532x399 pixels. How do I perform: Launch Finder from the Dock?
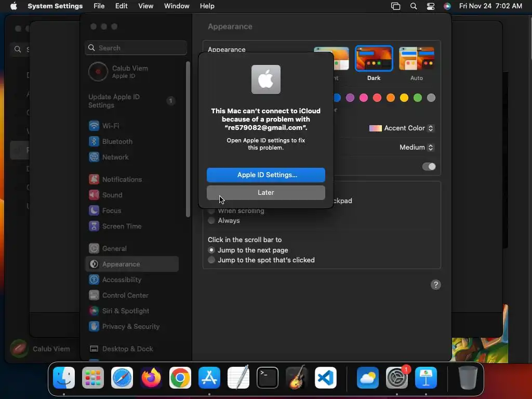(x=64, y=378)
